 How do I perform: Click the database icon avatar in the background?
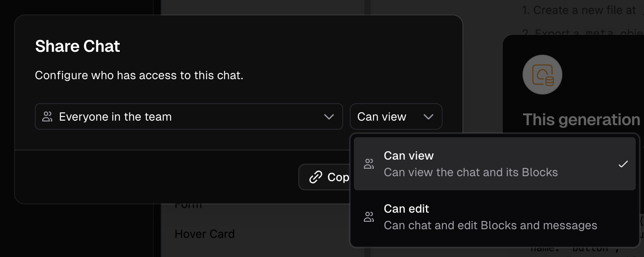[x=542, y=75]
